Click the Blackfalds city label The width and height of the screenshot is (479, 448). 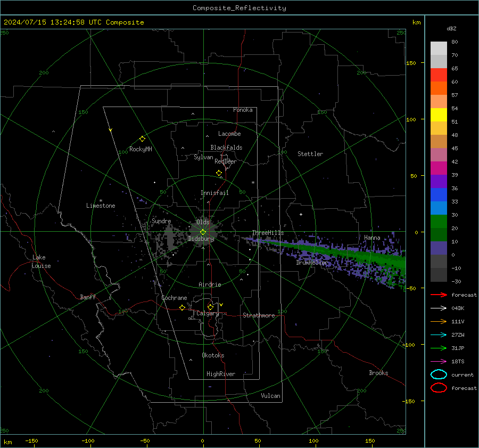(226, 148)
